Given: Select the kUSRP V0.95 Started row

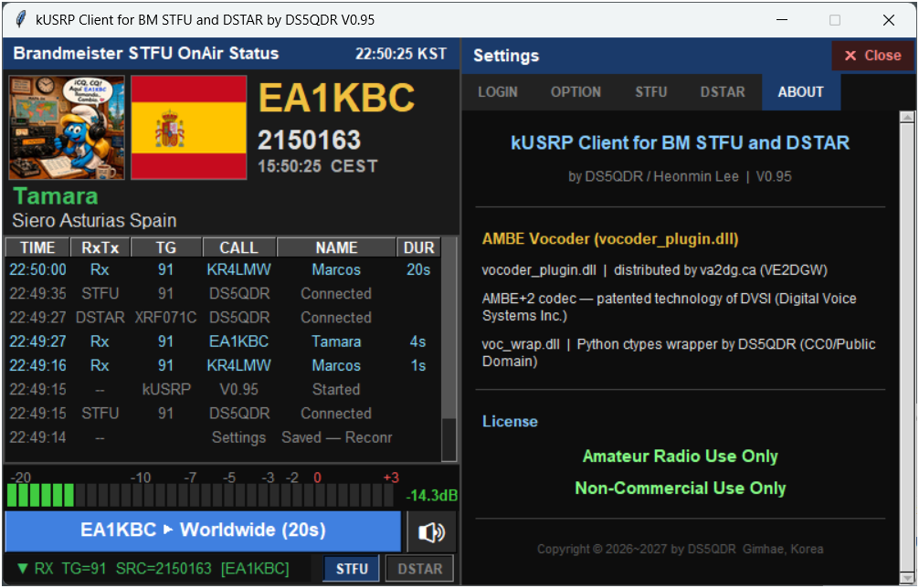Looking at the screenshot, I should pyautogui.click(x=223, y=390).
